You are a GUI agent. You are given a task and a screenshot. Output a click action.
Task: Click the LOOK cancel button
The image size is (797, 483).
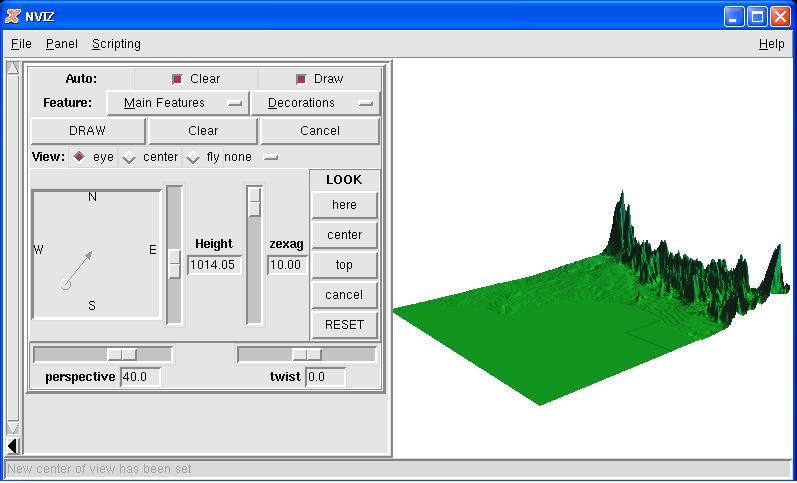click(344, 295)
